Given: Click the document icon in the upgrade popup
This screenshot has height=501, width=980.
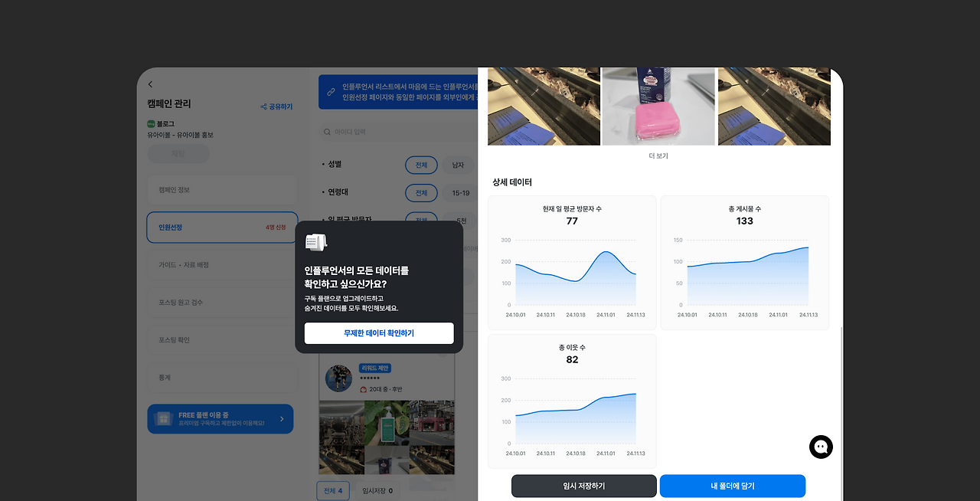Looking at the screenshot, I should click(316, 243).
